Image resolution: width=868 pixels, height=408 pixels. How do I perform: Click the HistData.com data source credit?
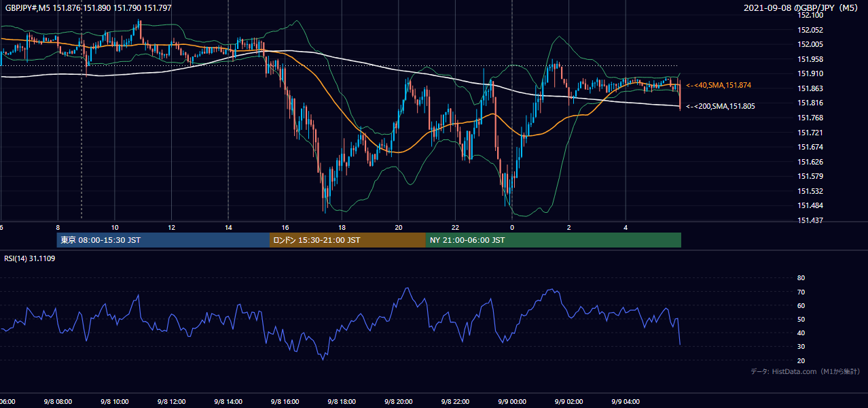coord(806,371)
